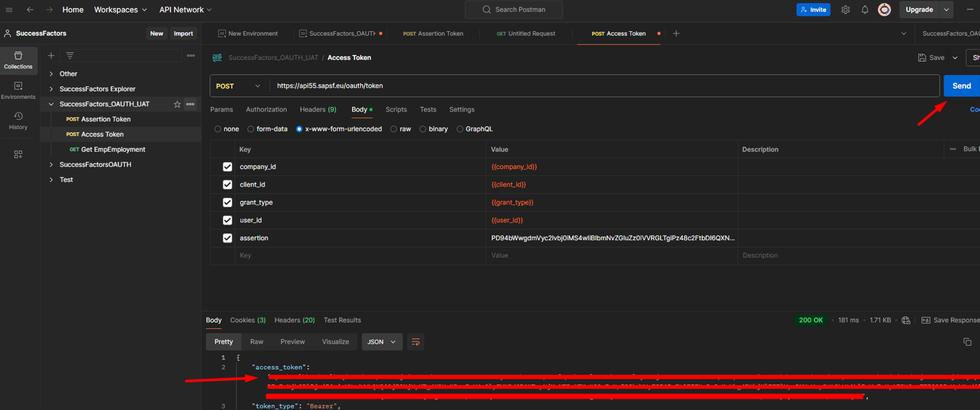This screenshot has width=980, height=410.
Task: Open the POST Assertion Token tab
Action: (x=433, y=33)
